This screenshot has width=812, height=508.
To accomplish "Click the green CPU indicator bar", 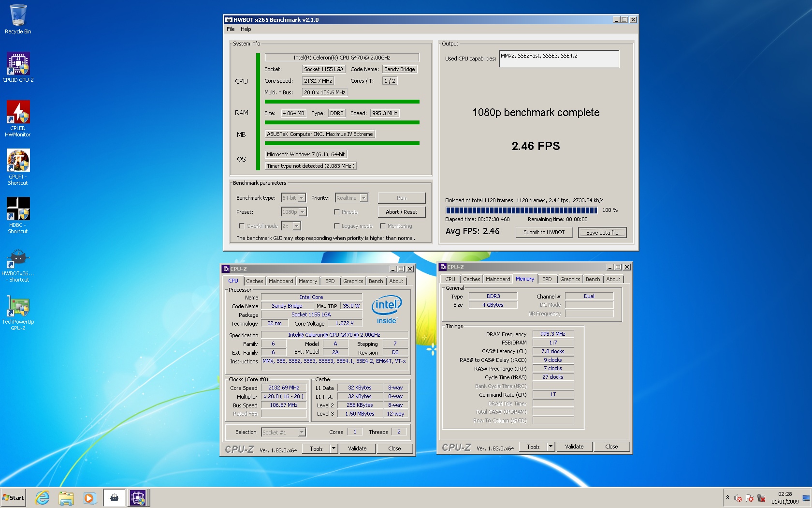I will coord(342,102).
